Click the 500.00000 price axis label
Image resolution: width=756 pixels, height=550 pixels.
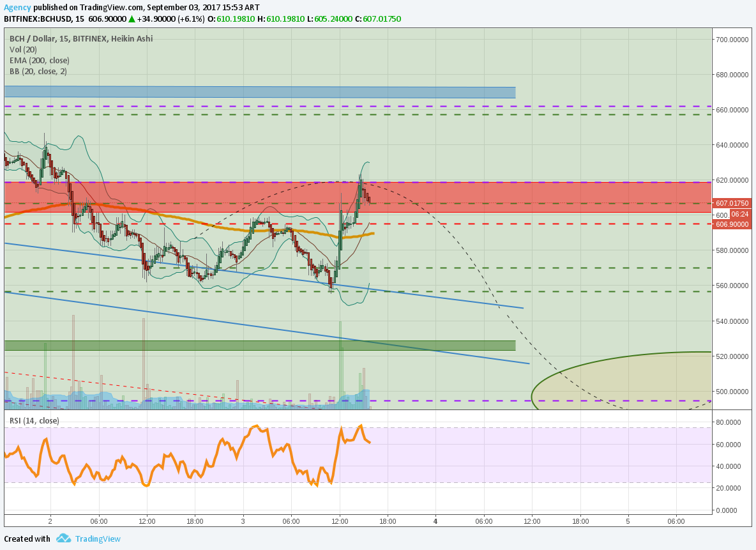pyautogui.click(x=732, y=392)
